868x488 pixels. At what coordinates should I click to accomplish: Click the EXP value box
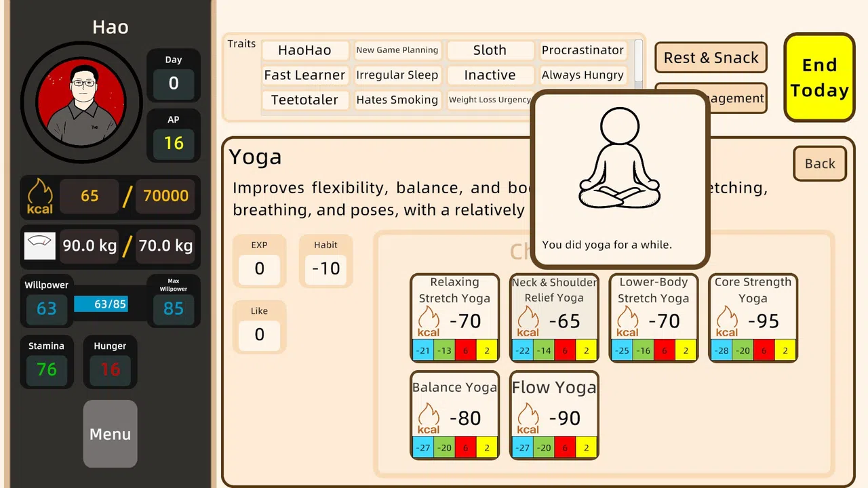[259, 269]
